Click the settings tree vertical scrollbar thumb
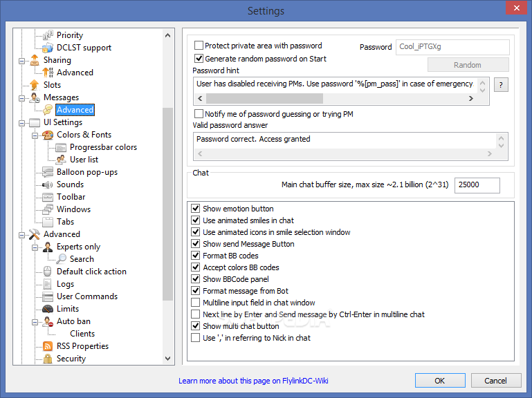This screenshot has height=398, width=532. pyautogui.click(x=167, y=204)
